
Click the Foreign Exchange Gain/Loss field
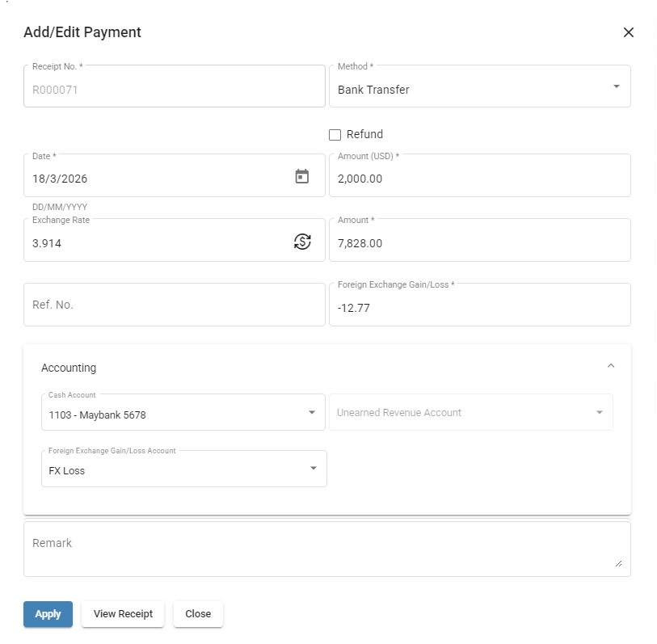480,305
